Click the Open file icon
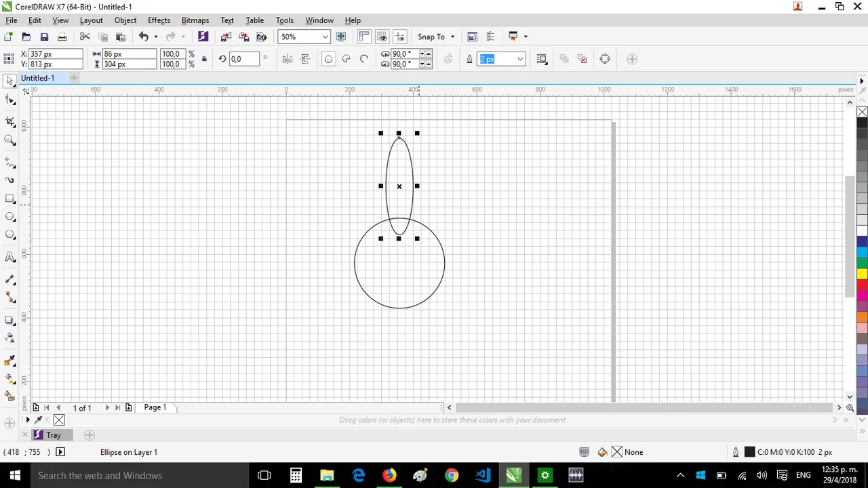Image resolution: width=868 pixels, height=488 pixels. tap(26, 37)
